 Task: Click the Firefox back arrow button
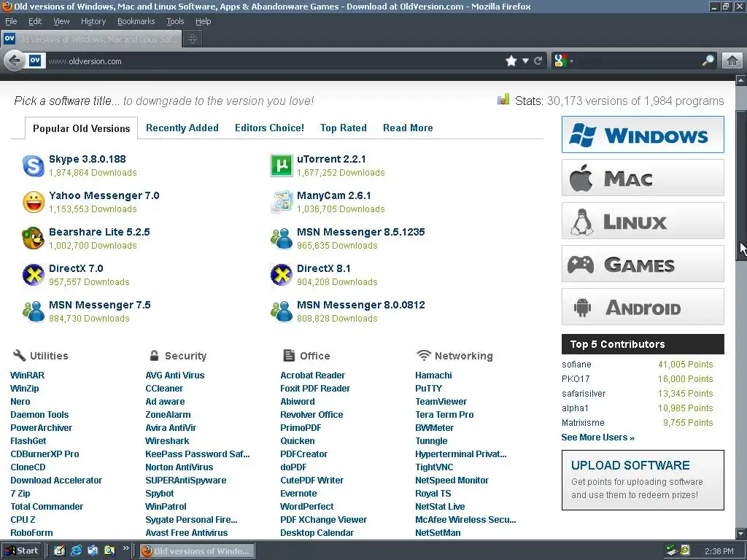(x=15, y=61)
